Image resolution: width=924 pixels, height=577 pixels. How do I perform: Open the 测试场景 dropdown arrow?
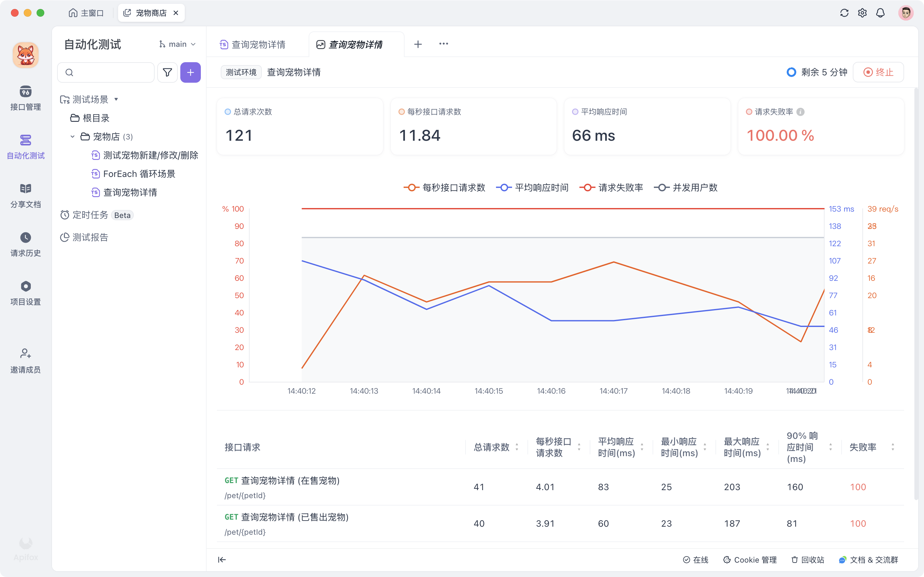point(117,99)
